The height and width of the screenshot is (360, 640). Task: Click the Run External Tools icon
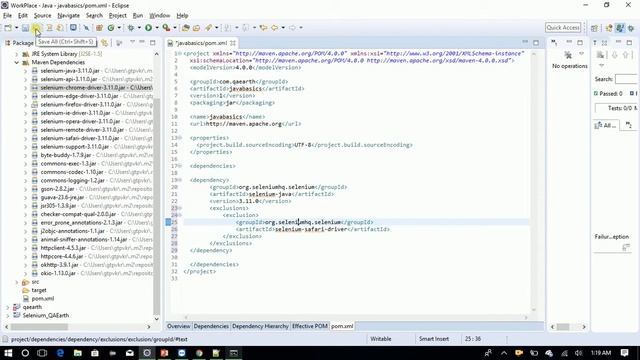point(166,28)
